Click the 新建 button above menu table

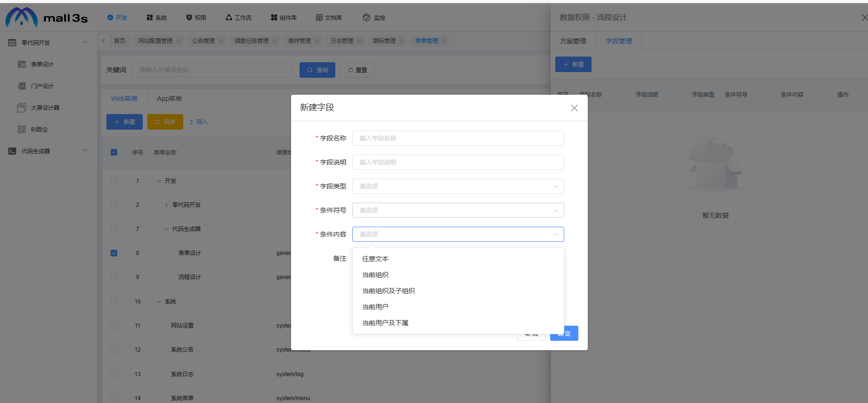[x=124, y=122]
